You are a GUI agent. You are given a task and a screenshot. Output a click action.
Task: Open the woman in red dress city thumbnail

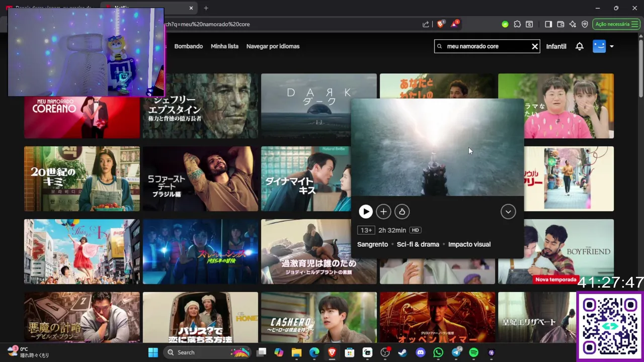click(82, 251)
